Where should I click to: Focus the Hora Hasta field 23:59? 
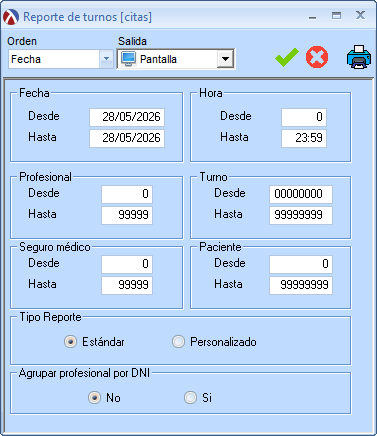304,138
